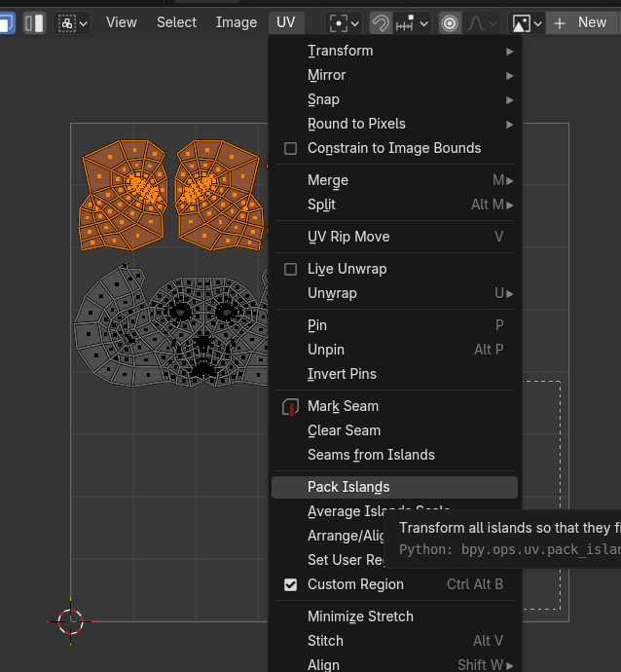Choose Stitch from the UV menu

coord(394,642)
